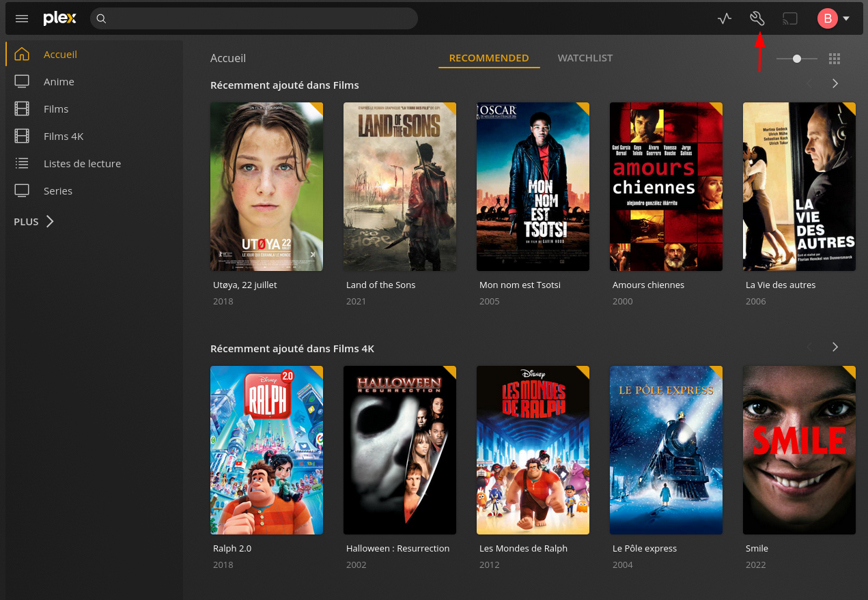
Task: Switch to the WATCHLIST tab
Action: tap(585, 58)
